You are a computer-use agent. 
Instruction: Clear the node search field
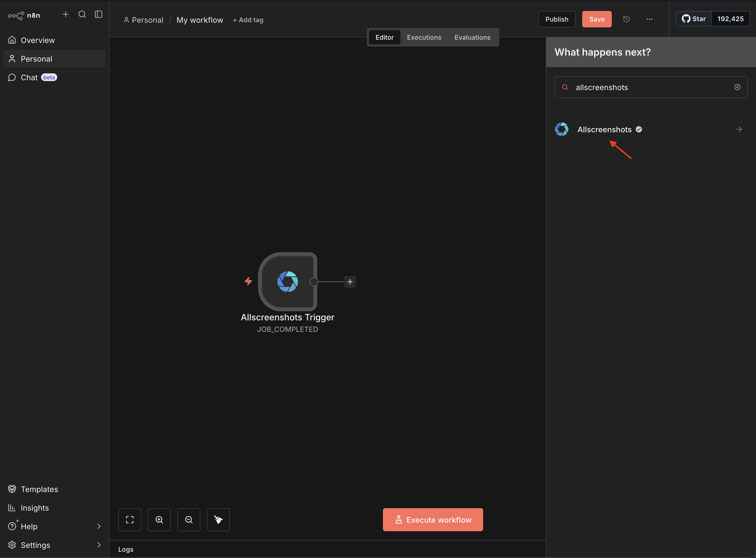tap(737, 87)
